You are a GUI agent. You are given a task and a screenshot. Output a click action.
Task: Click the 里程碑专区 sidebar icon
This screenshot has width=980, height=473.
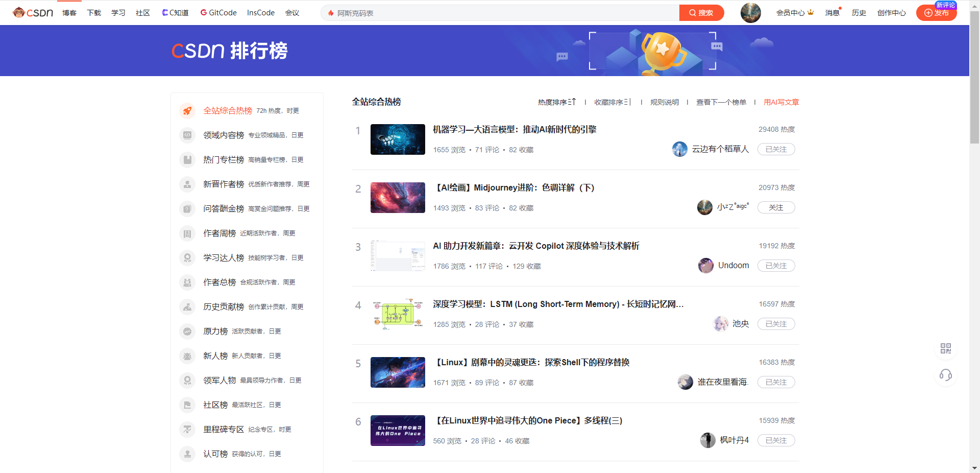coord(187,430)
